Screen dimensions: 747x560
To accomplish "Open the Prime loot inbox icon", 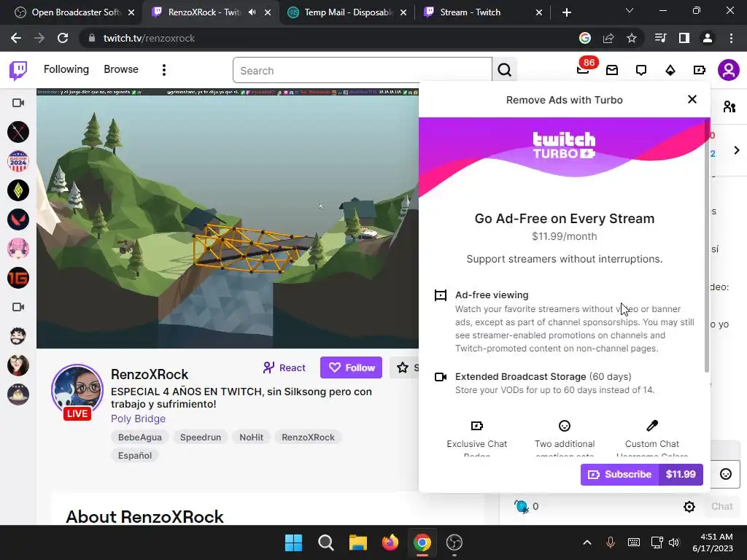I will click(x=612, y=71).
